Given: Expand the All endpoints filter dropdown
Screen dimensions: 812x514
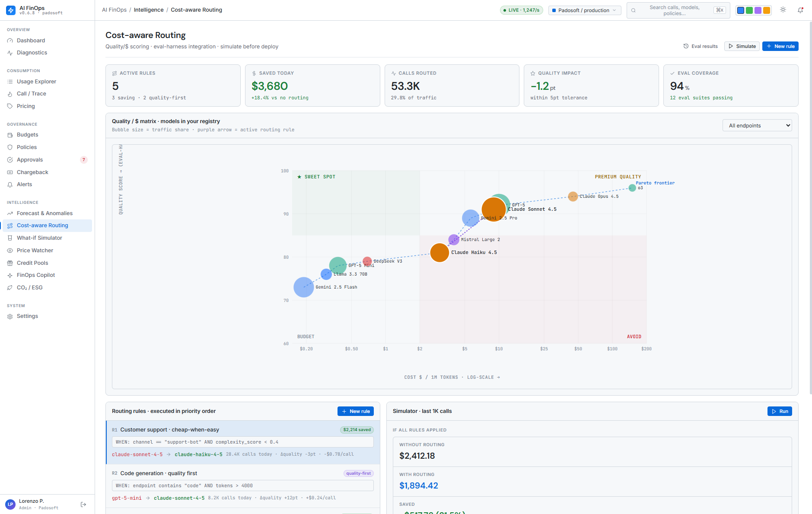Looking at the screenshot, I should point(757,126).
